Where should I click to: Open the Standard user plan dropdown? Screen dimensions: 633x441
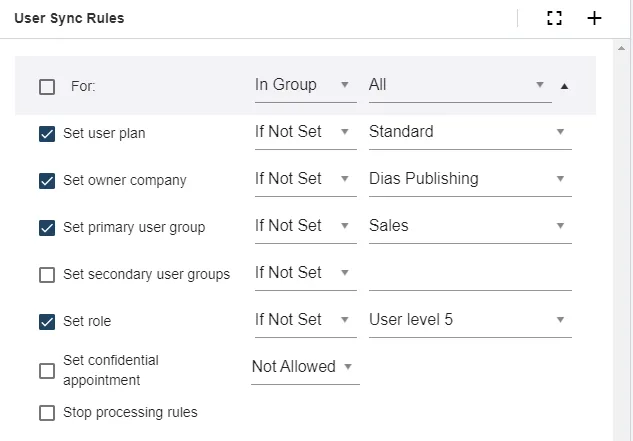(x=468, y=132)
